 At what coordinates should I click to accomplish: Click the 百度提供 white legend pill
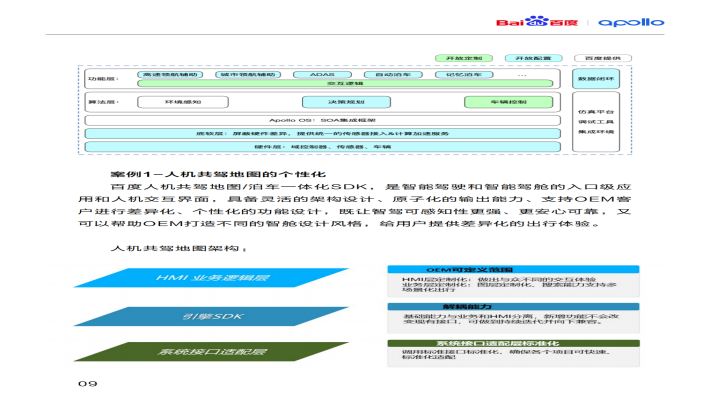603,58
